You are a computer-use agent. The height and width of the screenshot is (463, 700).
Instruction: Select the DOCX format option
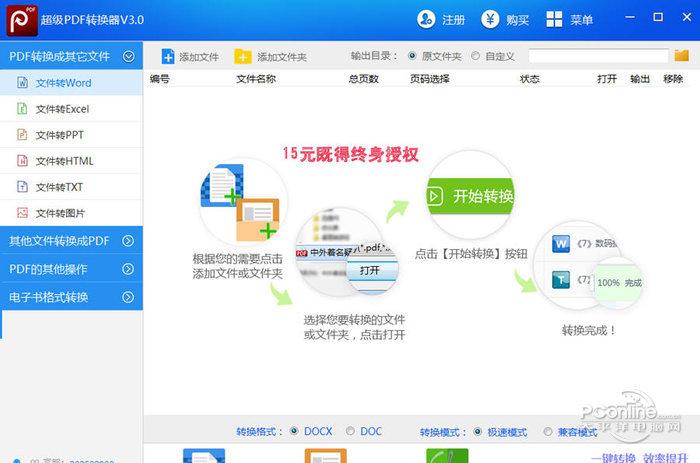[311, 431]
